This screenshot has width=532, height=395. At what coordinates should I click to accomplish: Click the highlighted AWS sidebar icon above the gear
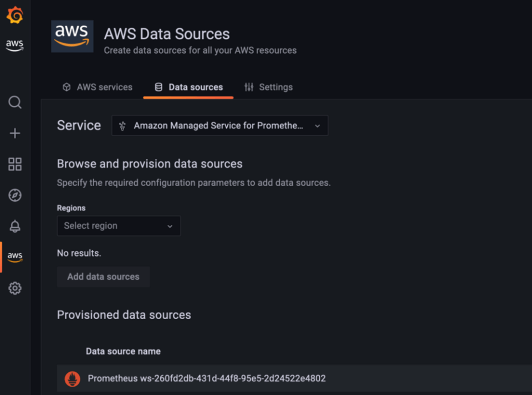pyautogui.click(x=15, y=257)
